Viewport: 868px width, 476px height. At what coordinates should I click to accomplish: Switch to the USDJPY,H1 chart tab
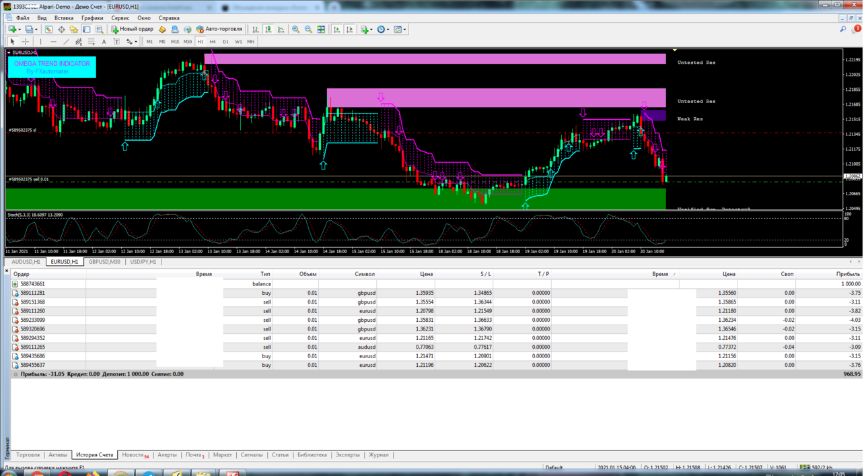pyautogui.click(x=143, y=262)
